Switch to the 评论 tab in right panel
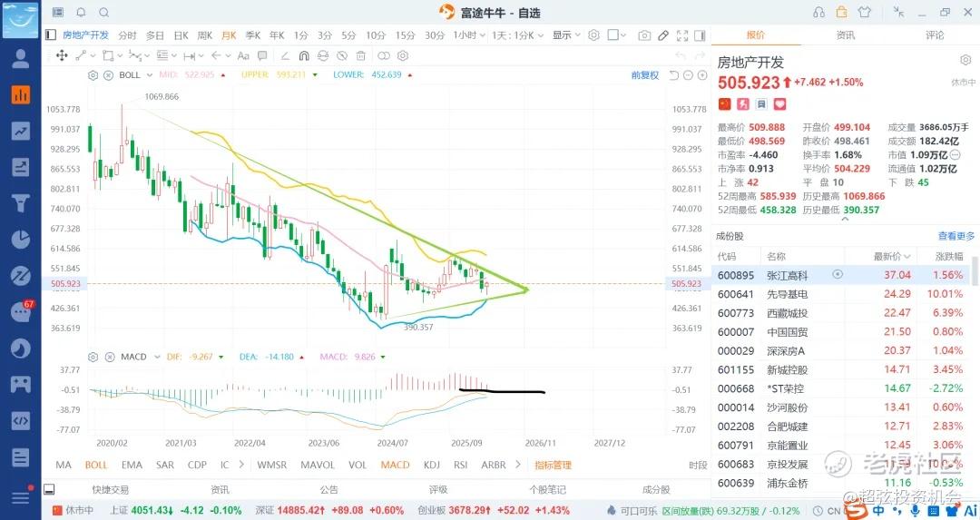980x520 pixels. tap(935, 35)
